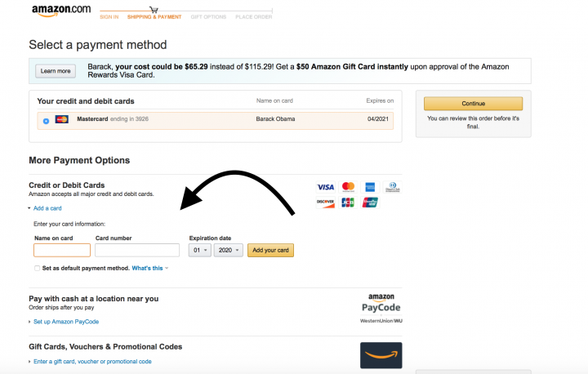Viewport: 588px width, 374px height.
Task: Collapse the Add a card section
Action: pos(47,208)
